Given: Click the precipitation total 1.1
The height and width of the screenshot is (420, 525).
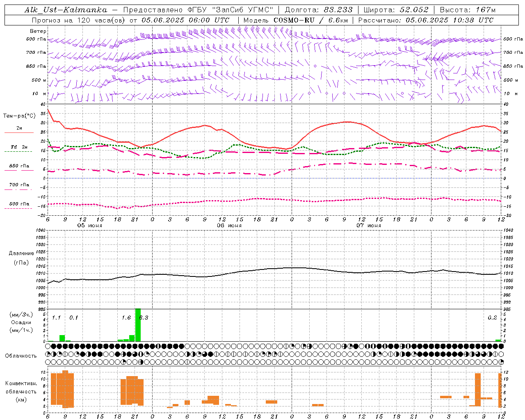Looking at the screenshot, I should click(56, 318).
